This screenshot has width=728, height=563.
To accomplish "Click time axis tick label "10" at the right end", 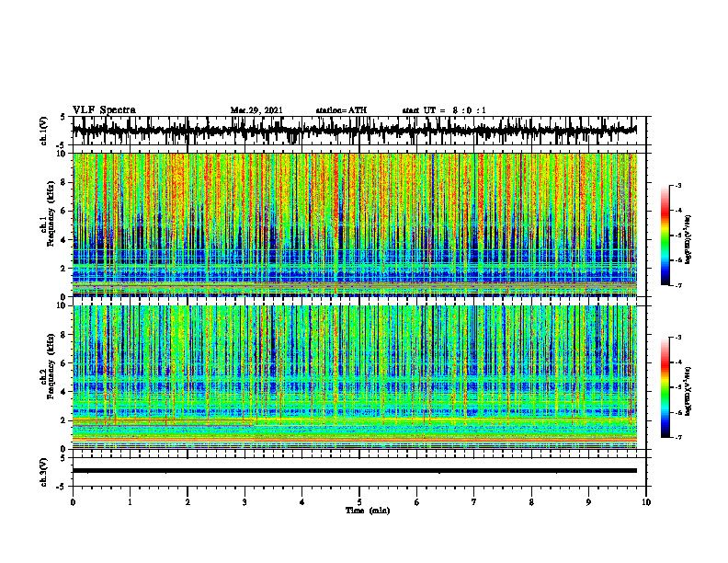I will click(x=646, y=502).
